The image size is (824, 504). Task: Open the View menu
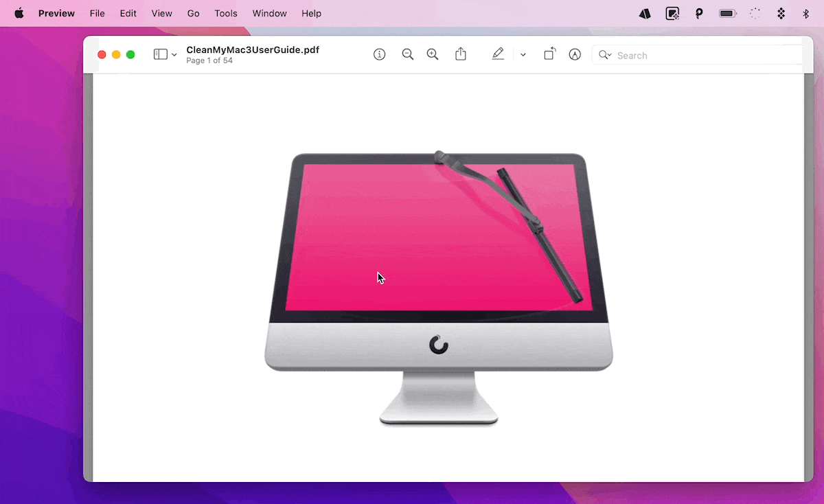[x=162, y=13]
